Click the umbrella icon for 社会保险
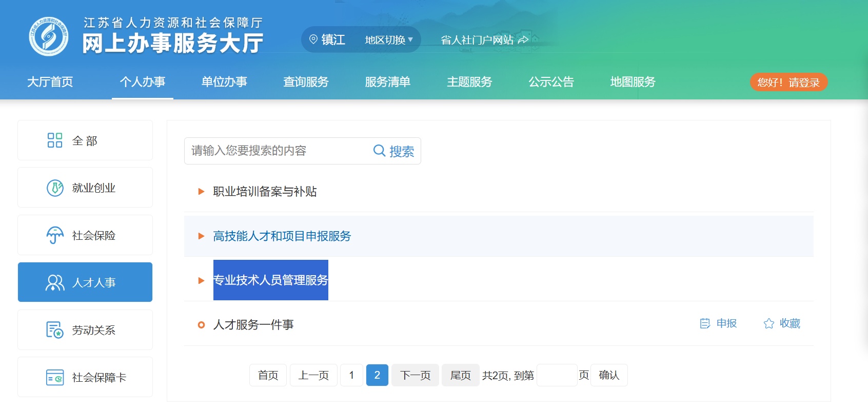 pyautogui.click(x=55, y=235)
